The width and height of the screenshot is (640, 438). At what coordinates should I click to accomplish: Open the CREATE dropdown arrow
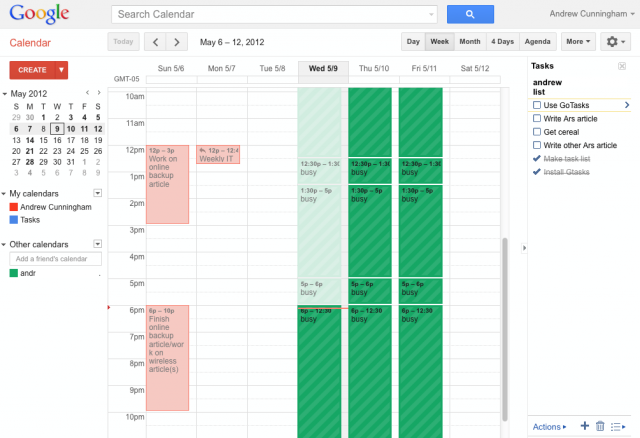[61, 70]
